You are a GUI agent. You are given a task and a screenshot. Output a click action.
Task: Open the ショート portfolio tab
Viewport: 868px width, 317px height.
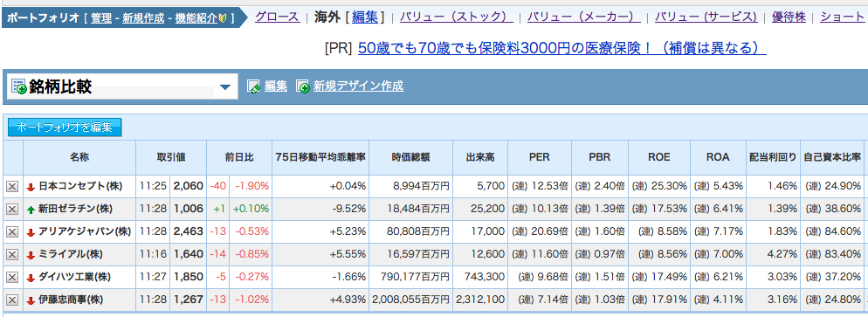click(842, 17)
